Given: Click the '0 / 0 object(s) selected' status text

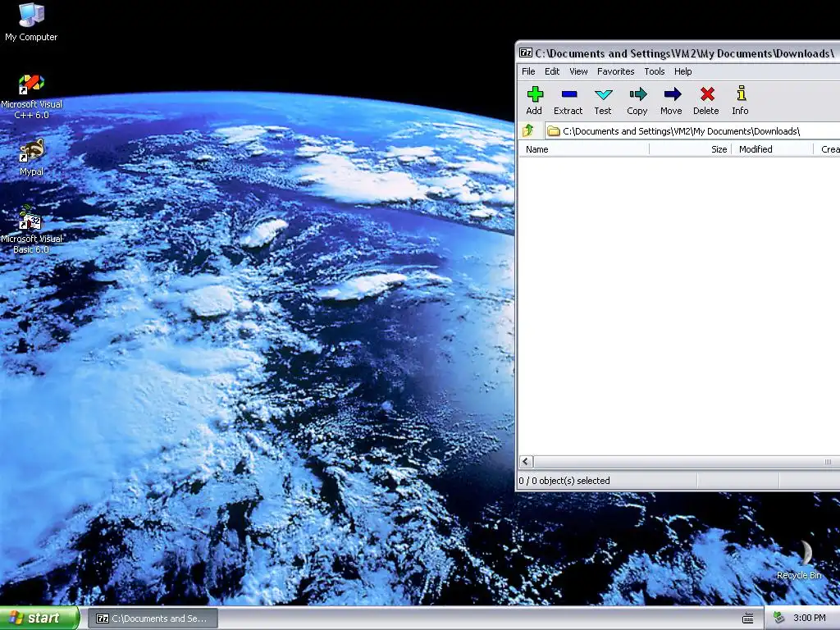Looking at the screenshot, I should 564,481.
